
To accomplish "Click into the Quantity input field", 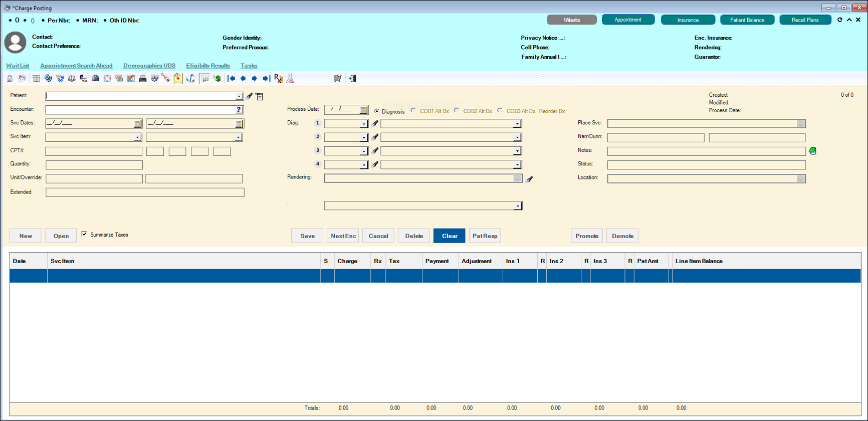I will (x=94, y=165).
